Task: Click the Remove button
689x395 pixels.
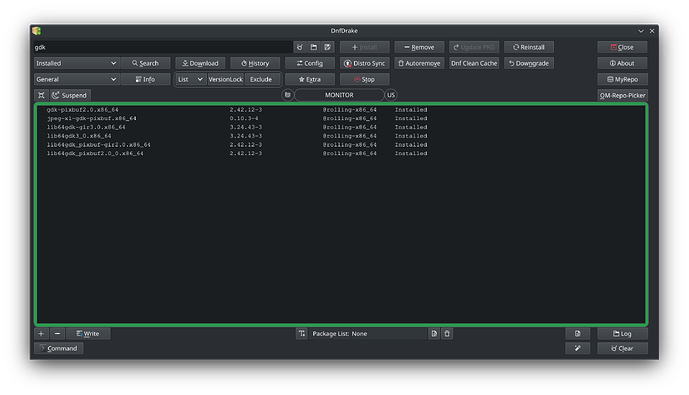Action: pyautogui.click(x=419, y=47)
